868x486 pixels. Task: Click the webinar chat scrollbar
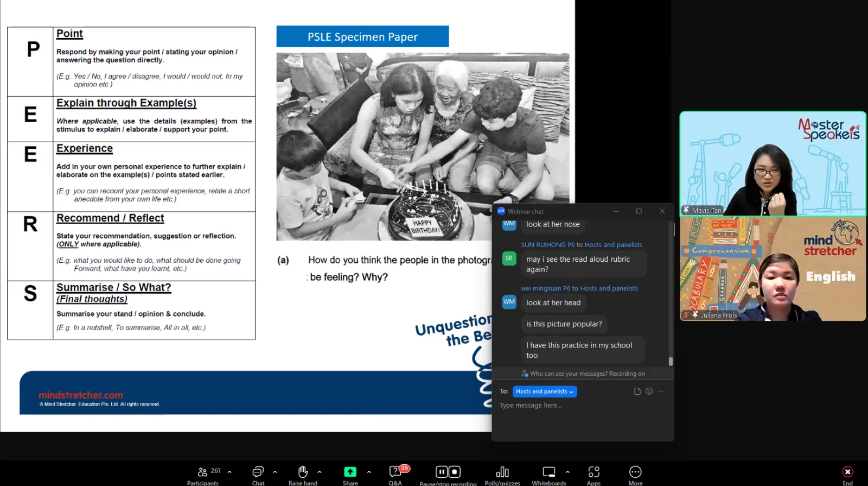pyautogui.click(x=671, y=293)
